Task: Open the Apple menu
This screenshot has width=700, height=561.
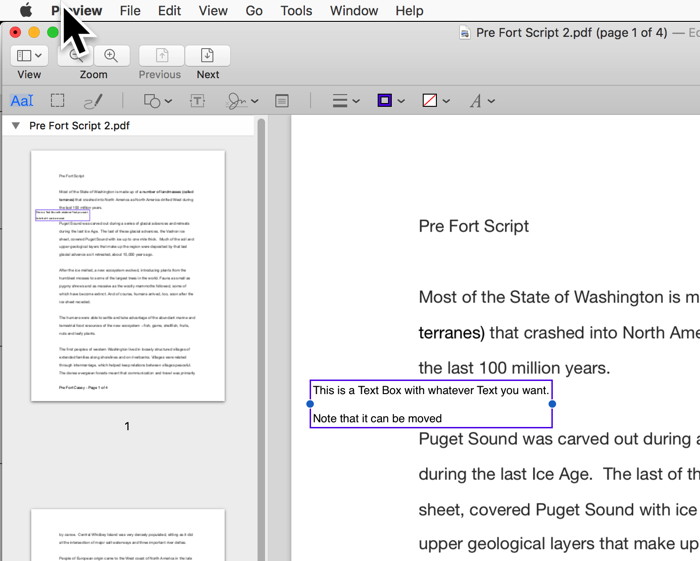Action: point(26,11)
